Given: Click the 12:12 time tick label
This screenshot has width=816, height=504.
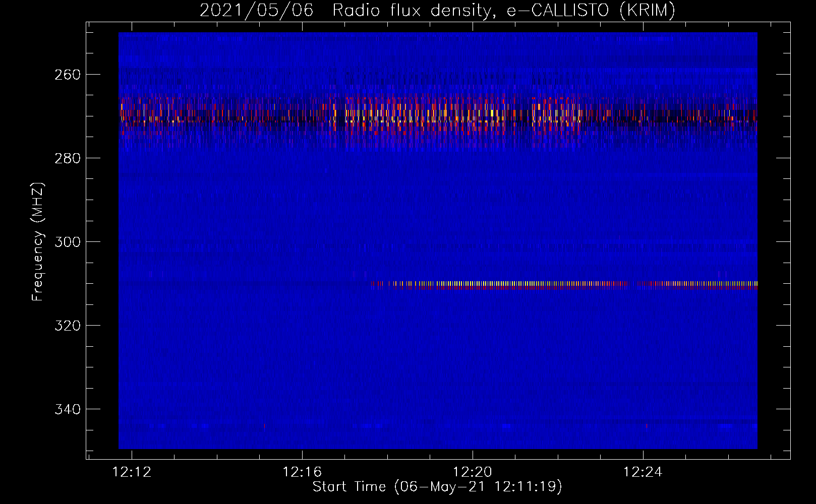Looking at the screenshot, I should pyautogui.click(x=132, y=472).
